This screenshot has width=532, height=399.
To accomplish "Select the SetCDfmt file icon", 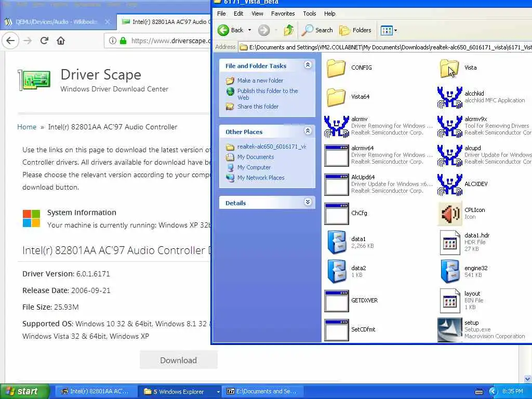I will tap(336, 330).
